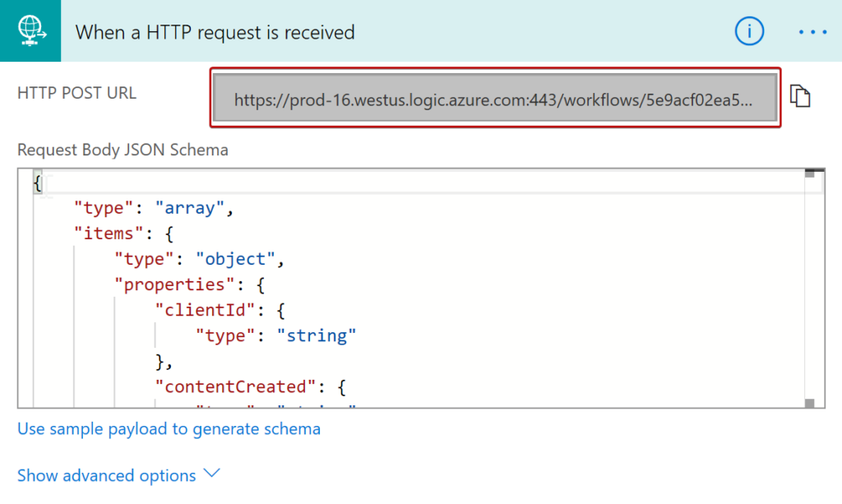The height and width of the screenshot is (504, 842).
Task: Click the Request Body JSON Schema label
Action: pyautogui.click(x=123, y=150)
